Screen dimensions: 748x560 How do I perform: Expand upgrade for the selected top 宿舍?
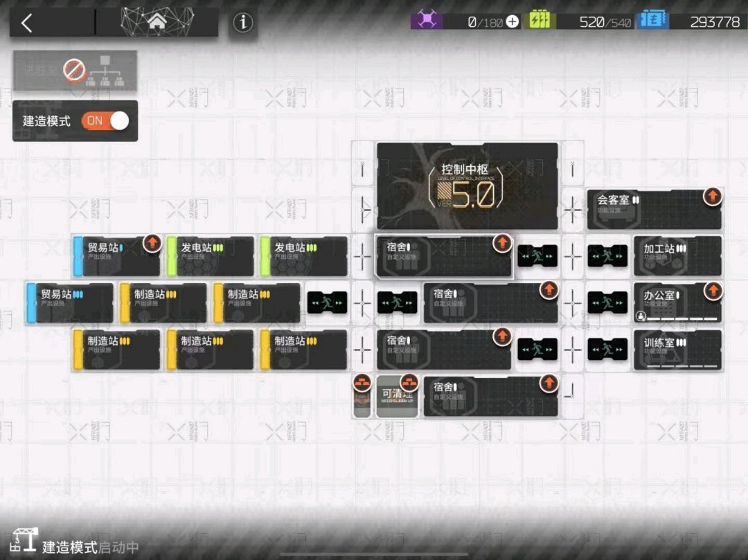[x=502, y=243]
